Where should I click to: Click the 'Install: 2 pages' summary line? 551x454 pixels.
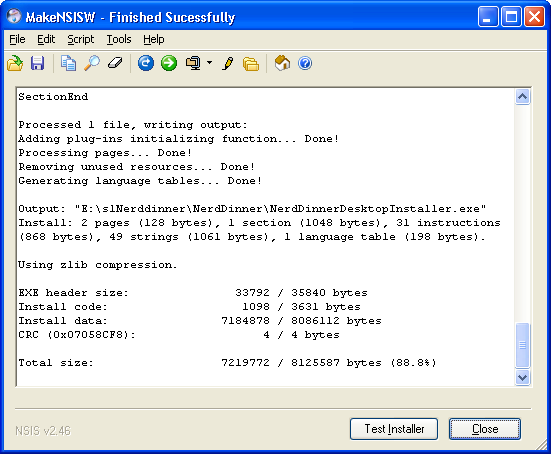[x=259, y=223]
